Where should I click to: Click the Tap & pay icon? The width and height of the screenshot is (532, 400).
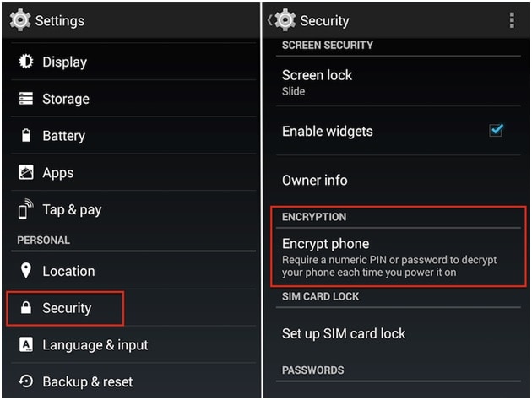[x=26, y=209]
